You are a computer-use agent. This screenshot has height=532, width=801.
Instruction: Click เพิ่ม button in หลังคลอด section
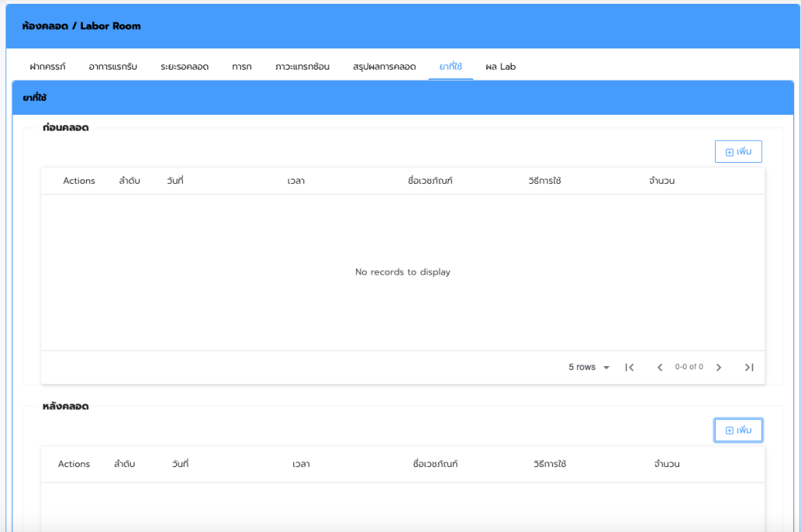pos(738,430)
